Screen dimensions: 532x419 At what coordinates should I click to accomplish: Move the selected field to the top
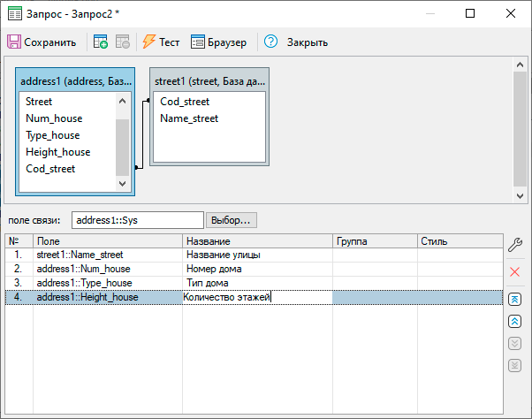515,299
